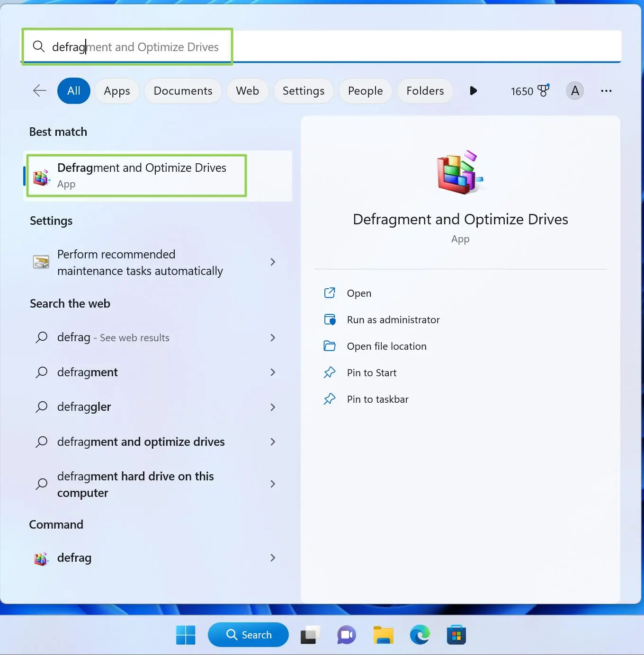
Task: Expand 'defrag - See web results' chevron
Action: pyautogui.click(x=273, y=337)
